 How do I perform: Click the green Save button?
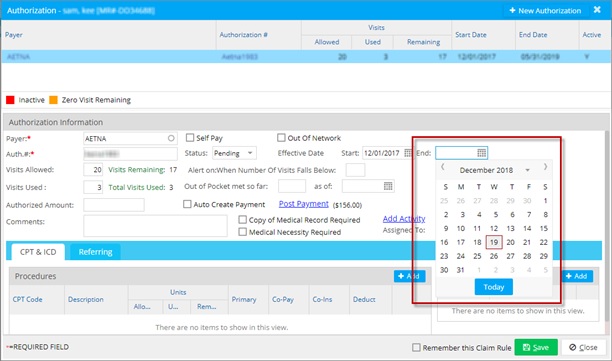[536, 347]
